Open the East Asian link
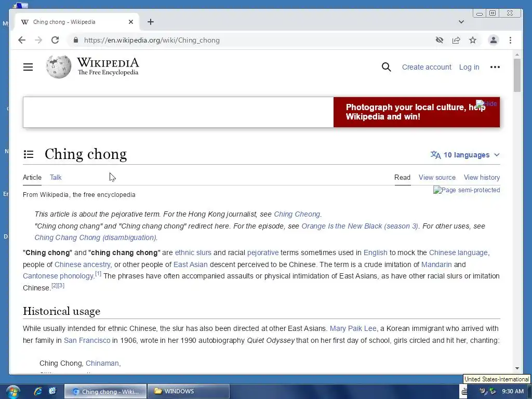 coord(191,264)
